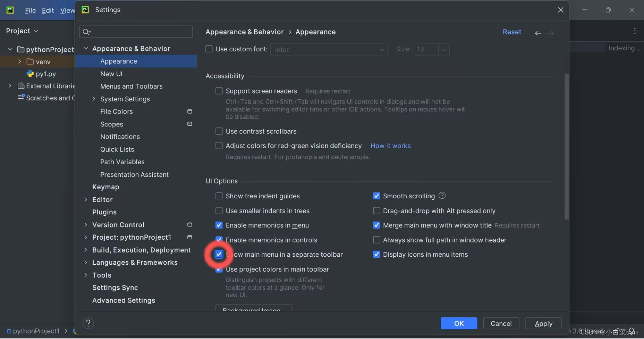644x339 pixels.
Task: Select the py1.py file icon
Action: point(31,74)
